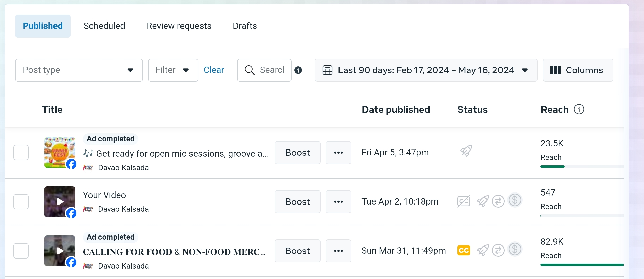The height and width of the screenshot is (279, 644).
Task: Click the rocket icon on Your Video row
Action: coord(482,201)
